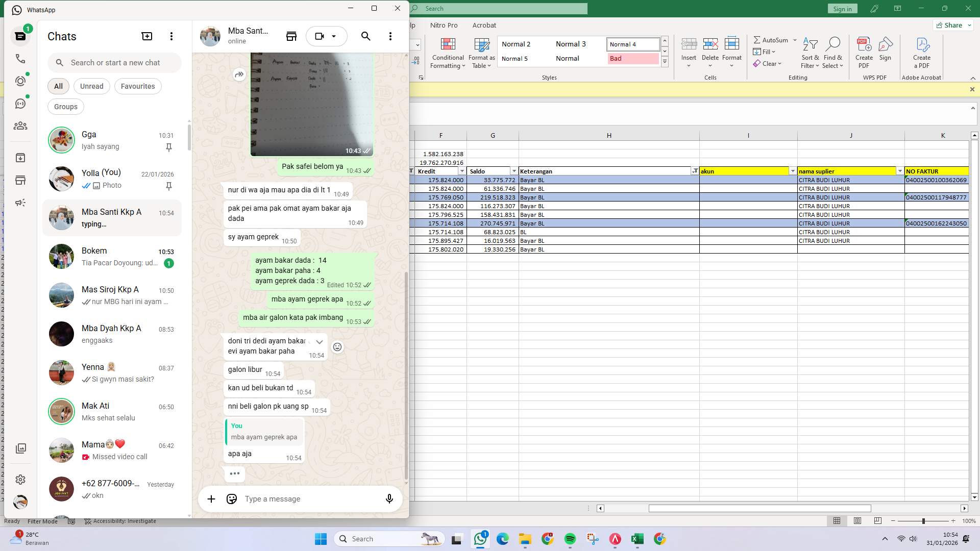The height and width of the screenshot is (551, 980).
Task: Click Create PDF in the WPS PDF group
Action: pyautogui.click(x=864, y=51)
